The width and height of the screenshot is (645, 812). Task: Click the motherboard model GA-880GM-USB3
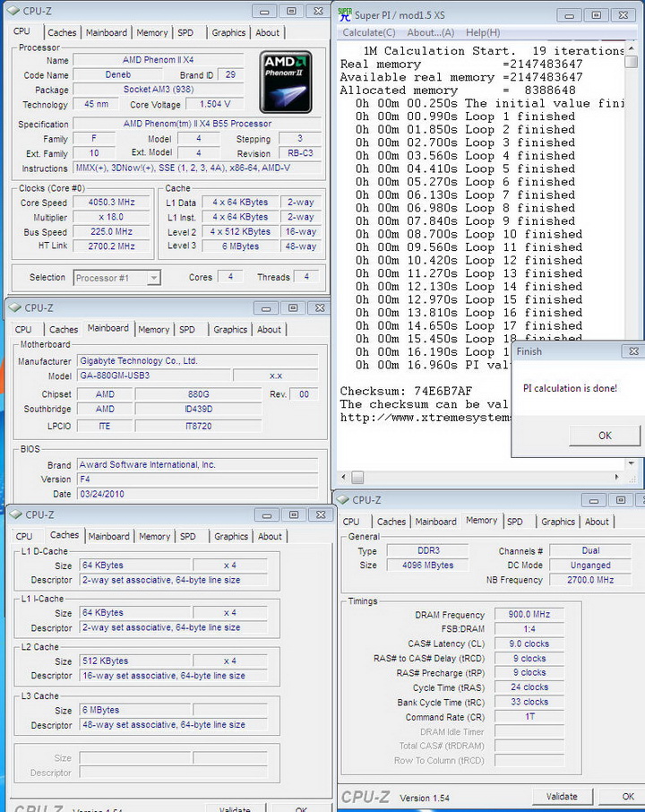[154, 376]
